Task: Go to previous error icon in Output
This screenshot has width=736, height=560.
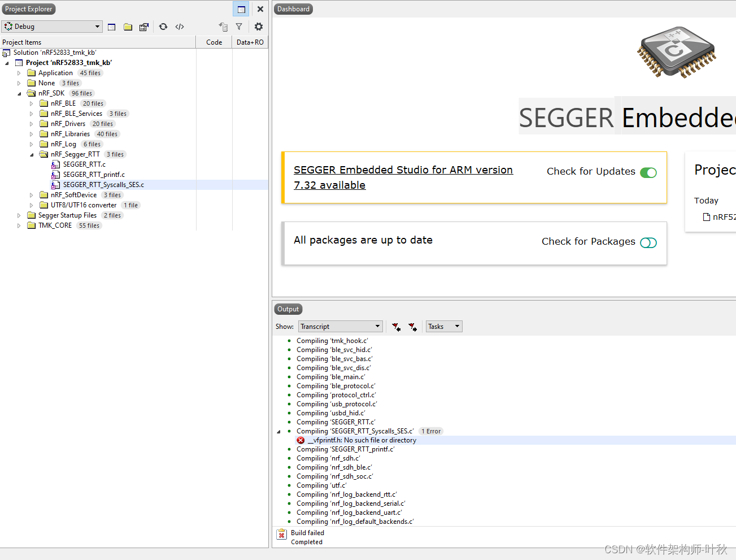Action: click(x=397, y=327)
